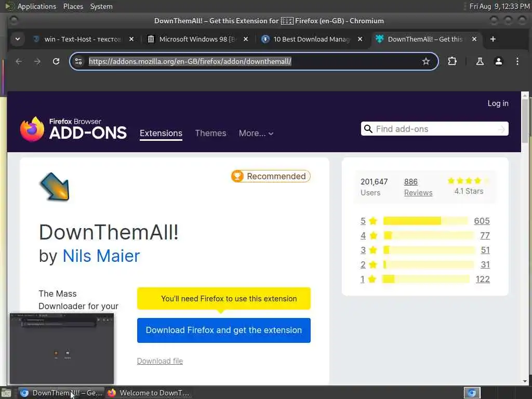Screen dimensions: 532x399
Task: Focus the Find add-ons search field
Action: point(434,129)
